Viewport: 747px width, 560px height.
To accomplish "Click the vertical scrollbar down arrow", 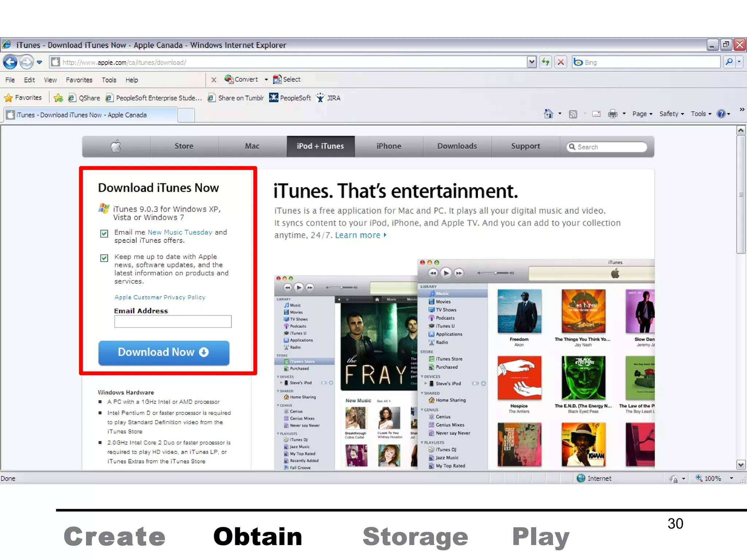I will 740,464.
